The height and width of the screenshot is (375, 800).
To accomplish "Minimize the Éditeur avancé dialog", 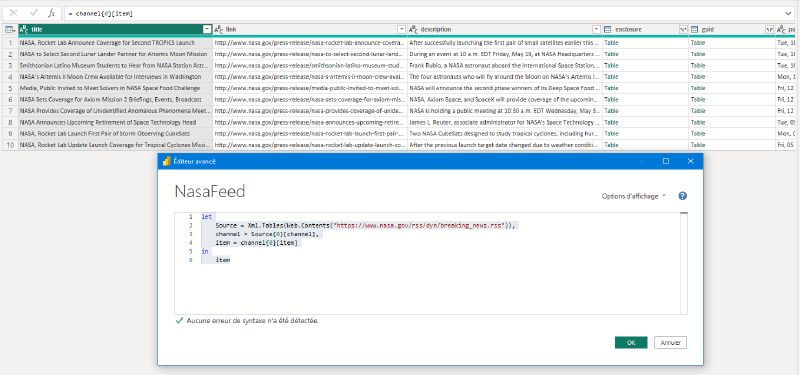I will [x=641, y=161].
